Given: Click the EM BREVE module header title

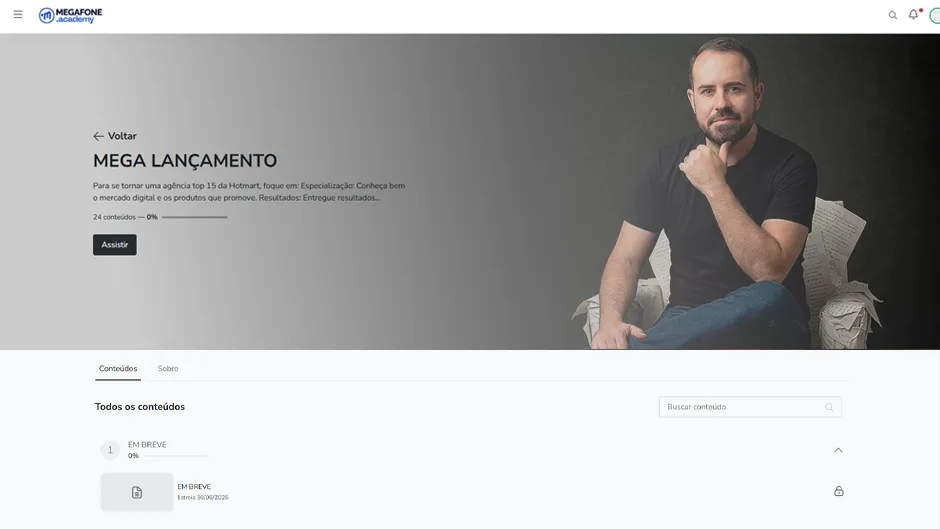Looking at the screenshot, I should click(147, 444).
